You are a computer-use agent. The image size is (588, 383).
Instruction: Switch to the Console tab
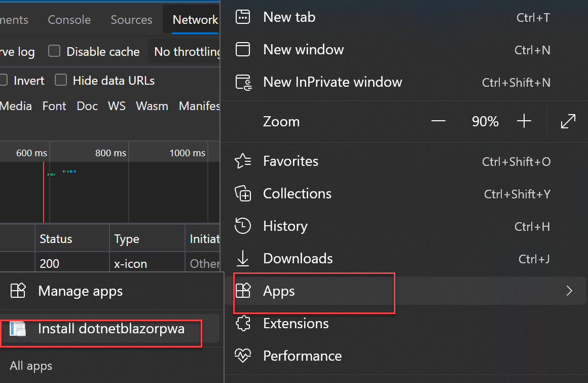tap(69, 20)
